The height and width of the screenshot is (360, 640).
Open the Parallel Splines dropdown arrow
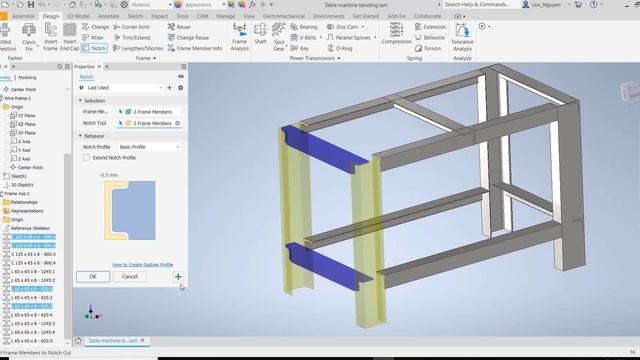(x=375, y=38)
